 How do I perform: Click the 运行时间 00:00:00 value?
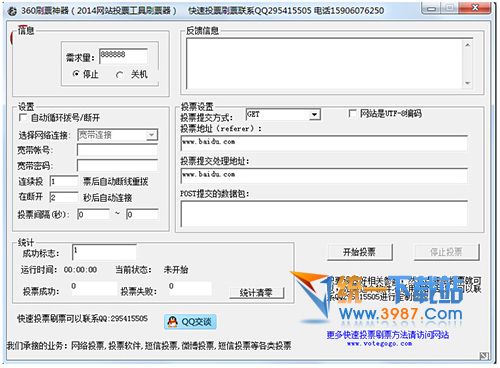coord(80,270)
